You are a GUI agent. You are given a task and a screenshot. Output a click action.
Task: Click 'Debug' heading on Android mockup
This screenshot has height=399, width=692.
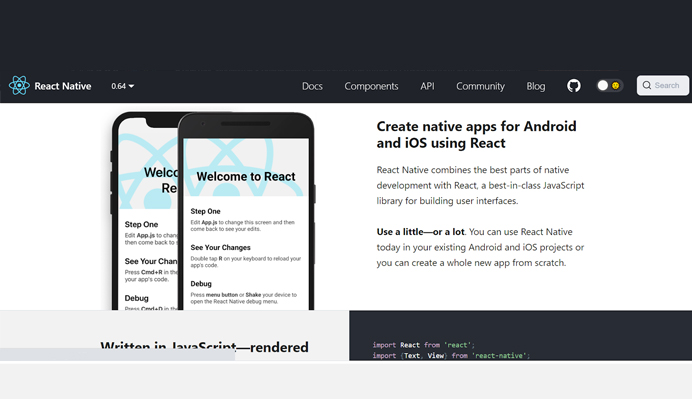201,284
